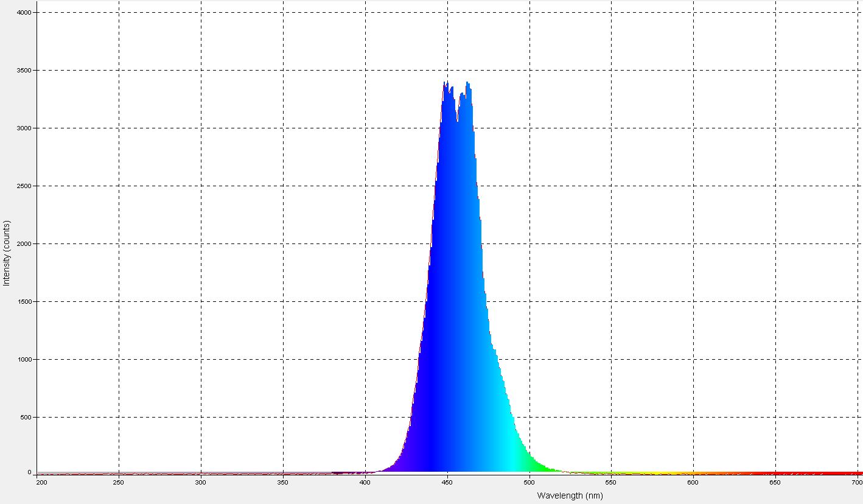
Task: Click the right peak top of the spectrum
Action: pyautogui.click(x=467, y=84)
